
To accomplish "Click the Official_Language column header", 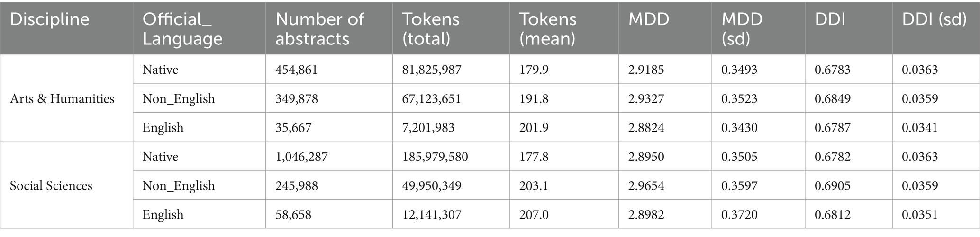I will [x=182, y=29].
